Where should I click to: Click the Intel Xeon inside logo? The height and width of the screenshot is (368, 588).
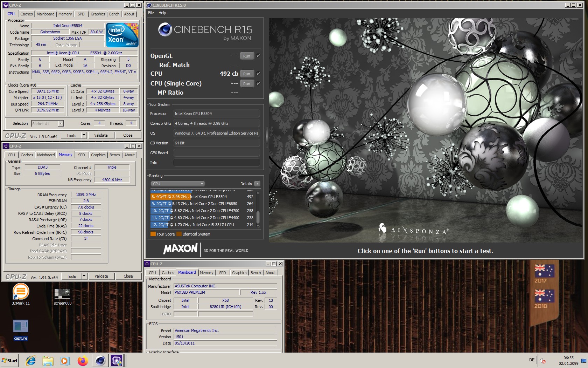(x=122, y=35)
